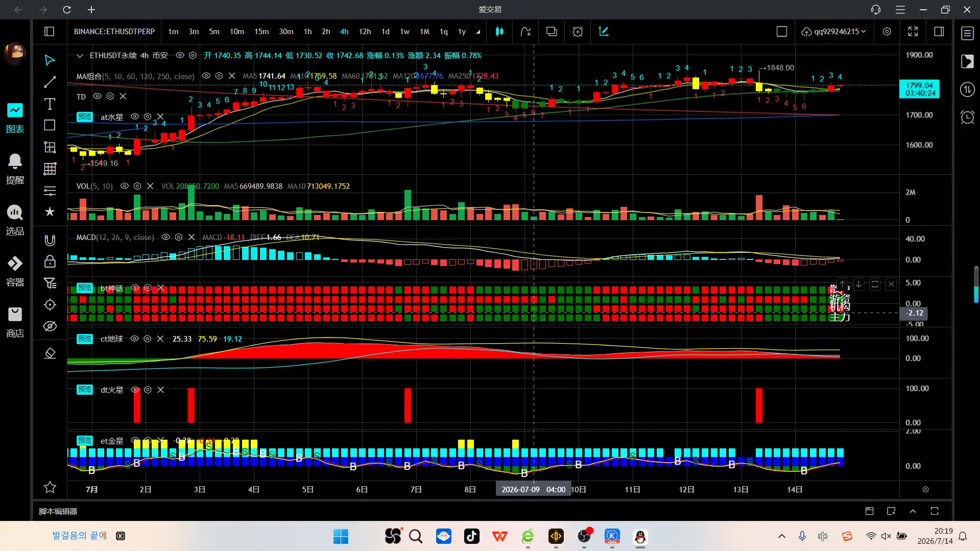Toggle visibility of VOL indicator
The height and width of the screenshot is (551, 980).
[125, 186]
